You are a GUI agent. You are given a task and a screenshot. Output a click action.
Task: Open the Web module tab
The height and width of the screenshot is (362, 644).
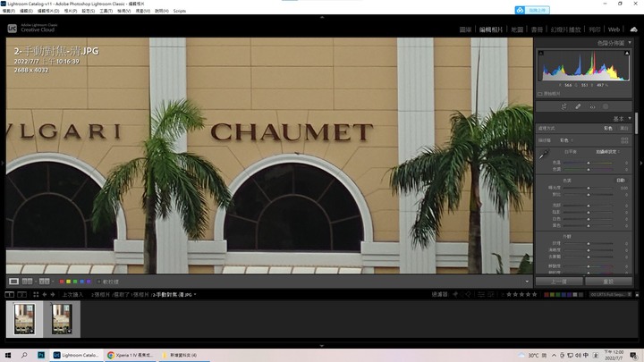click(x=614, y=29)
